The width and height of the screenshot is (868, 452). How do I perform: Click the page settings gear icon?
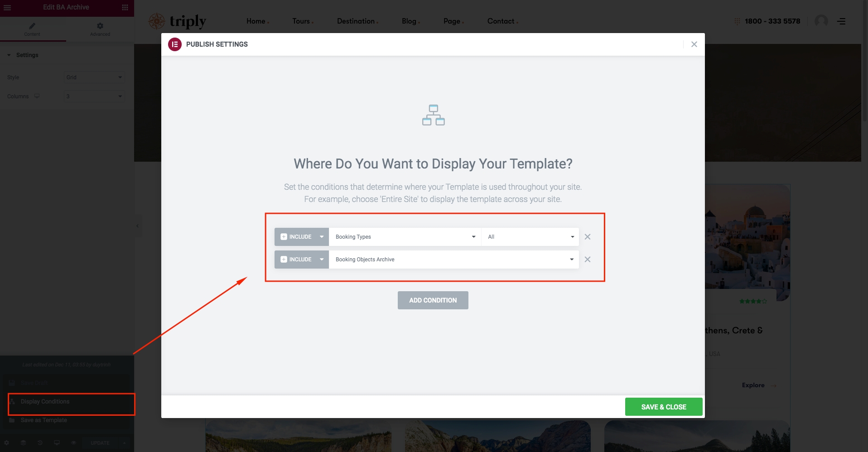(x=7, y=442)
